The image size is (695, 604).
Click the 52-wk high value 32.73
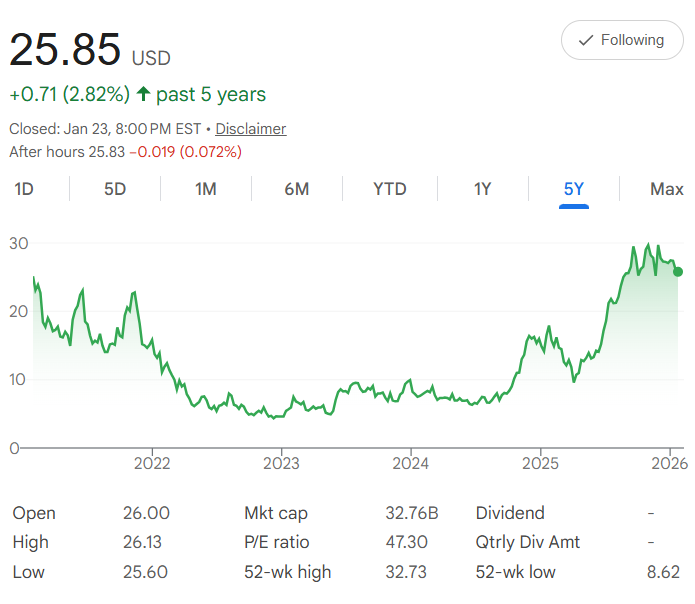pos(406,573)
